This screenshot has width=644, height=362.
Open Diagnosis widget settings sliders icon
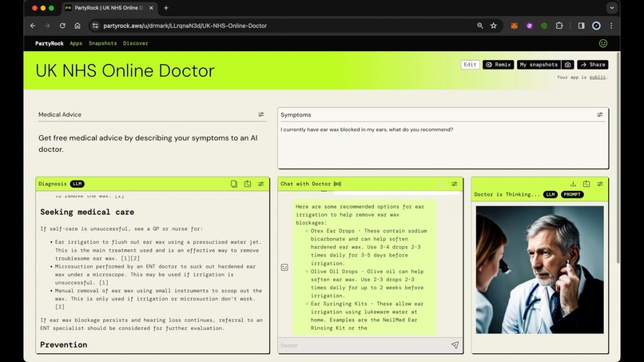point(260,184)
